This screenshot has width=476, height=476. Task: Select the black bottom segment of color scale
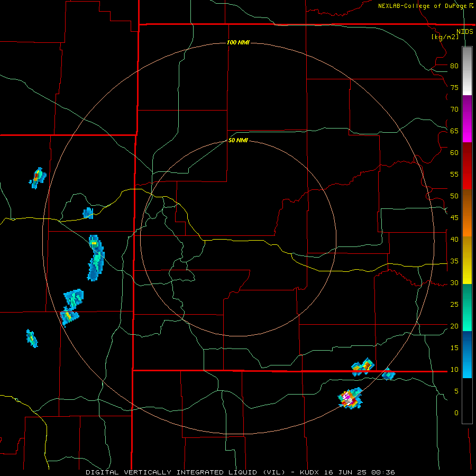pyautogui.click(x=467, y=401)
